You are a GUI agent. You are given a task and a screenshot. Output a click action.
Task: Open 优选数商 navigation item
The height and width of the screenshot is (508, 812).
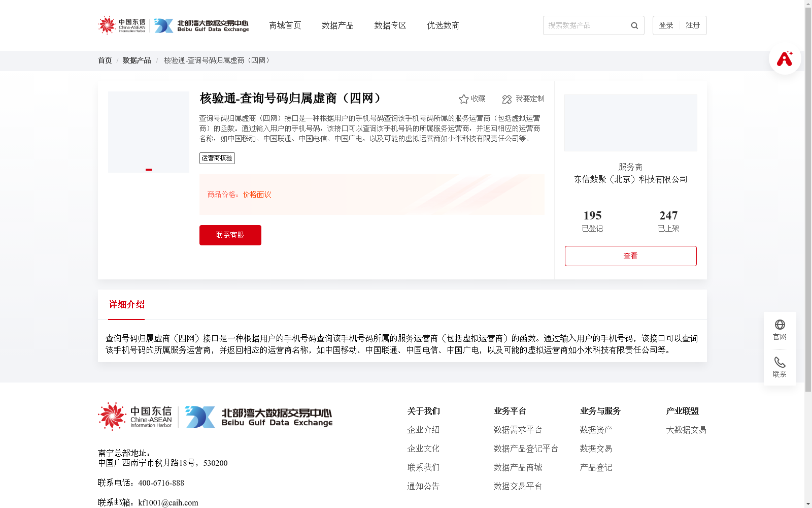443,25
